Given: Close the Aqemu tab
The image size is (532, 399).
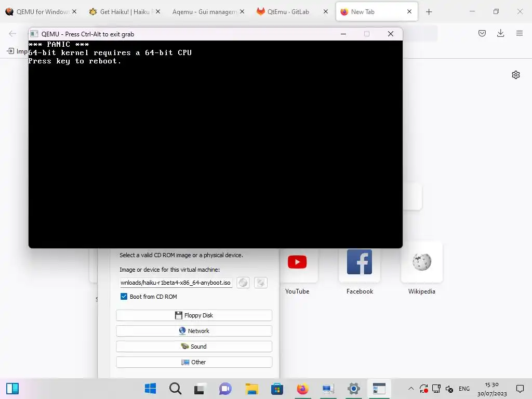Looking at the screenshot, I should coord(242,11).
